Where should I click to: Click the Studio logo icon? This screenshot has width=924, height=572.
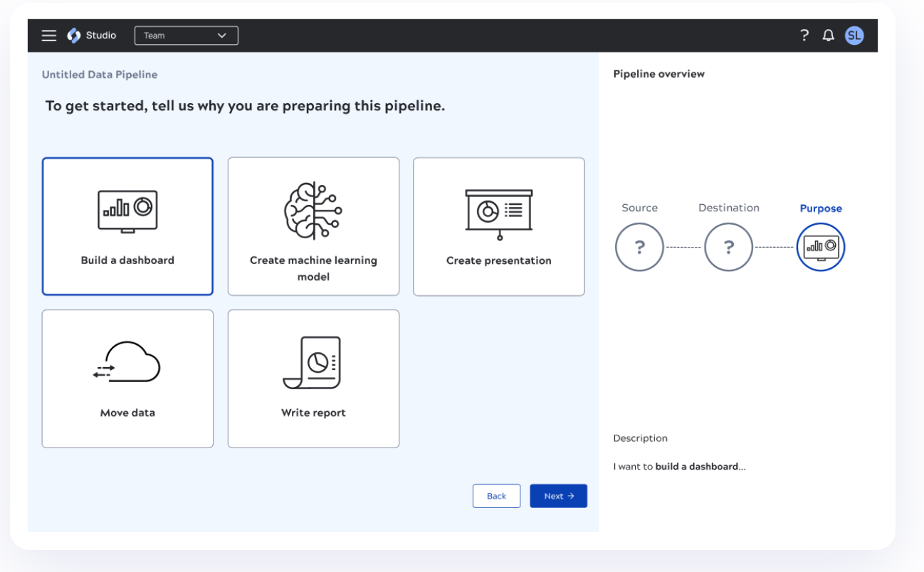tap(74, 36)
